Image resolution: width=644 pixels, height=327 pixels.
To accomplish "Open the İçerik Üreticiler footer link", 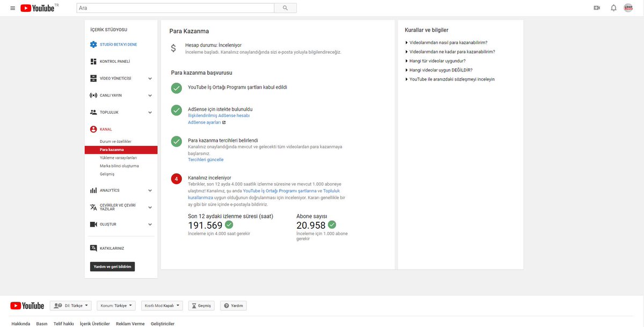I will click(95, 324).
